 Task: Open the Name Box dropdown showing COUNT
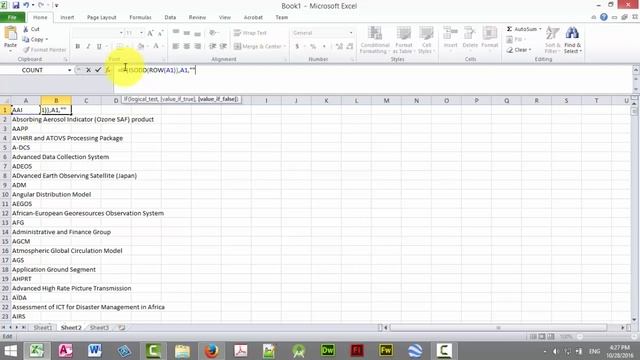coord(69,70)
